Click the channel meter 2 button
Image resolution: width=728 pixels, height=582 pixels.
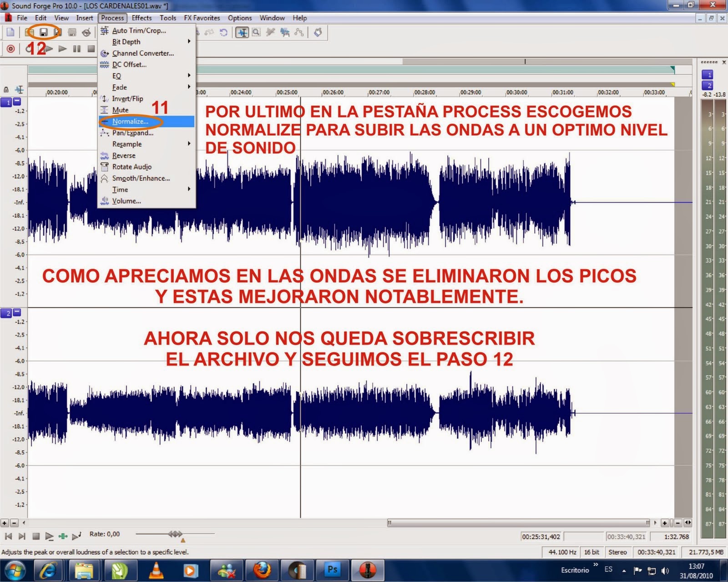pos(707,85)
